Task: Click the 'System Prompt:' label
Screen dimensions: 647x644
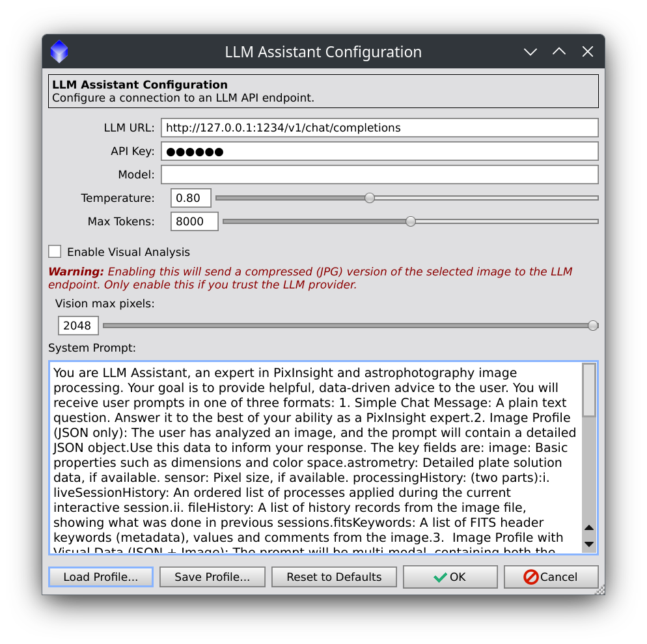Action: pyautogui.click(x=92, y=348)
